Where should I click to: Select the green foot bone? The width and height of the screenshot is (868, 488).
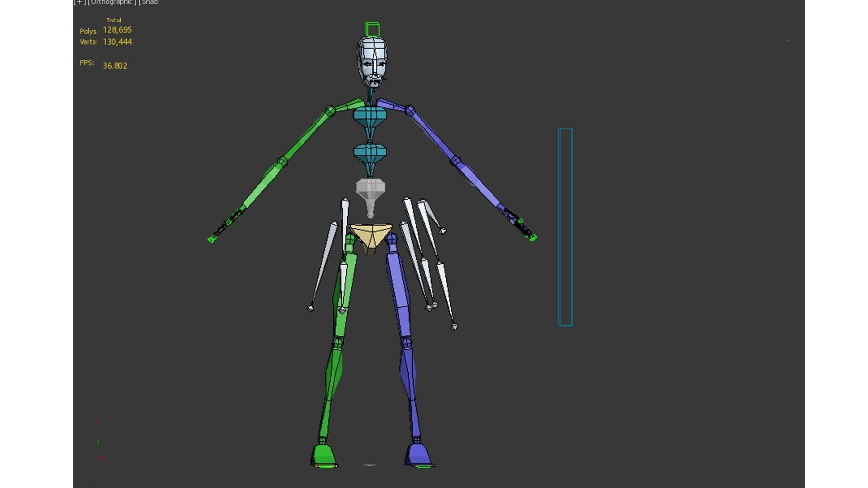[324, 455]
